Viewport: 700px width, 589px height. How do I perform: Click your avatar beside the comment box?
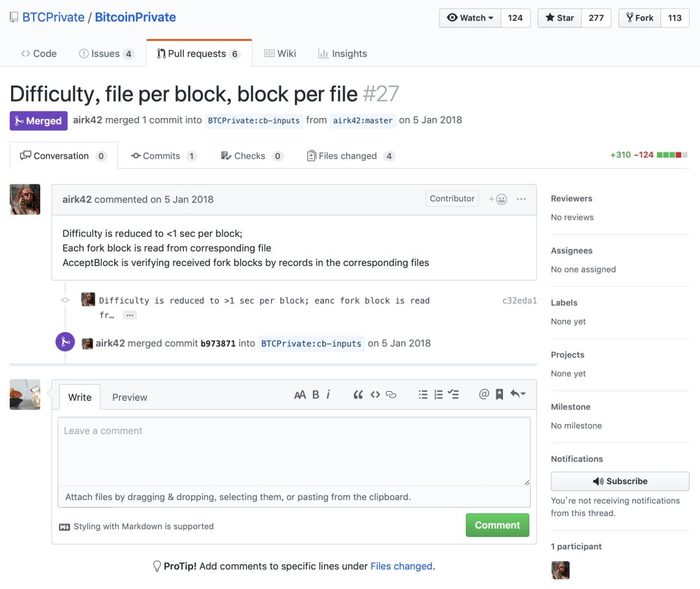click(25, 394)
